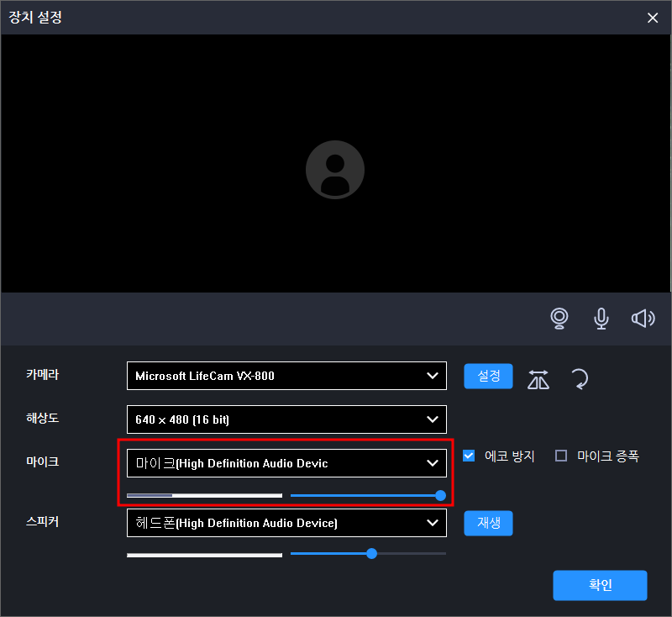672x617 pixels.
Task: Open the 마이크 device dropdown
Action: (286, 463)
